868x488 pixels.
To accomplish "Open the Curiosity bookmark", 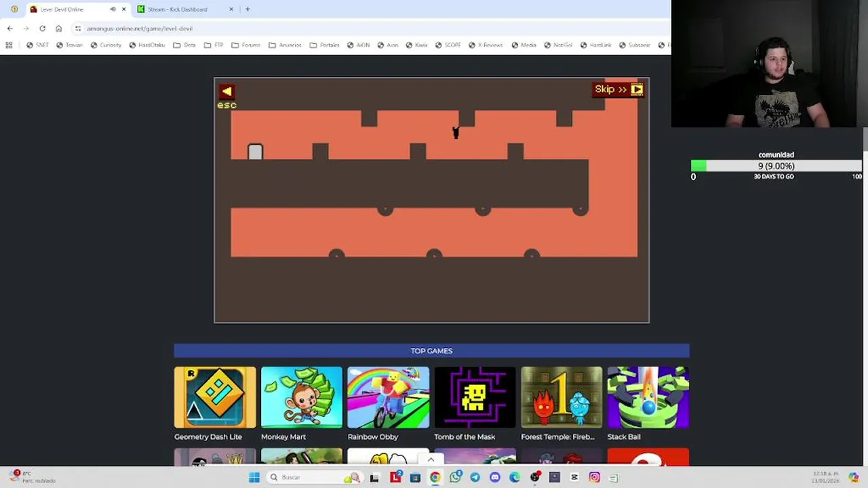I will 106,45.
